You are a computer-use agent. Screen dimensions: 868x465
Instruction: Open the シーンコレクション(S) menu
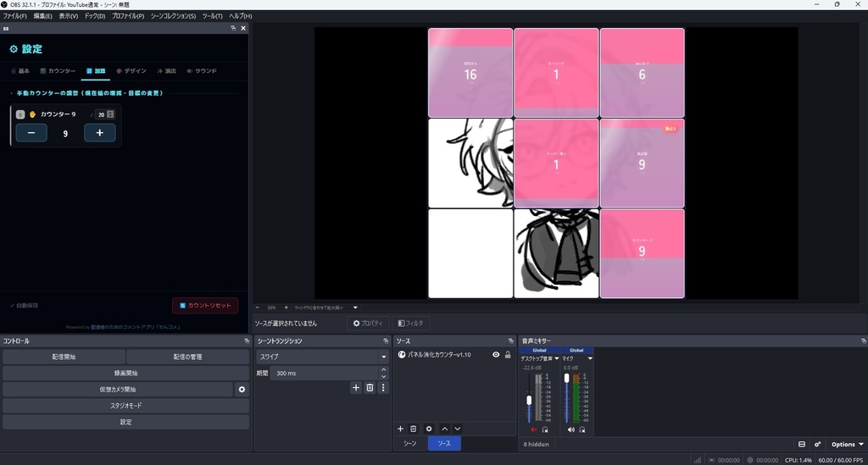pos(173,16)
